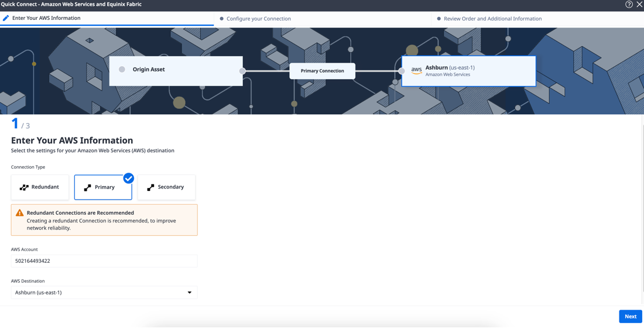Click the Secondary connection icon
This screenshot has height=329, width=644.
tap(150, 187)
